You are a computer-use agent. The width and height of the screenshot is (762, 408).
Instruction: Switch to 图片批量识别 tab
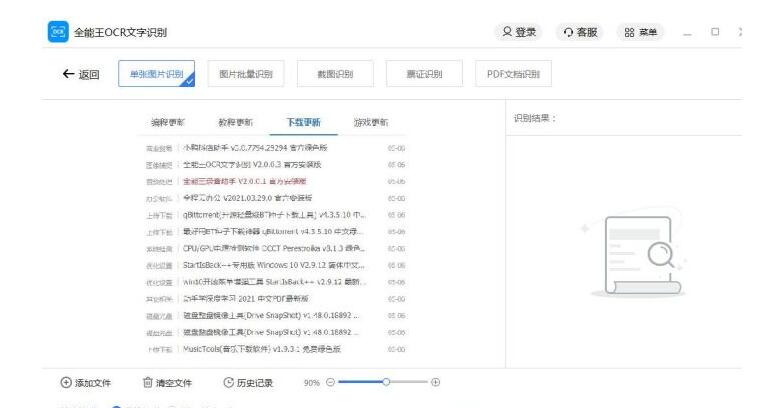246,74
